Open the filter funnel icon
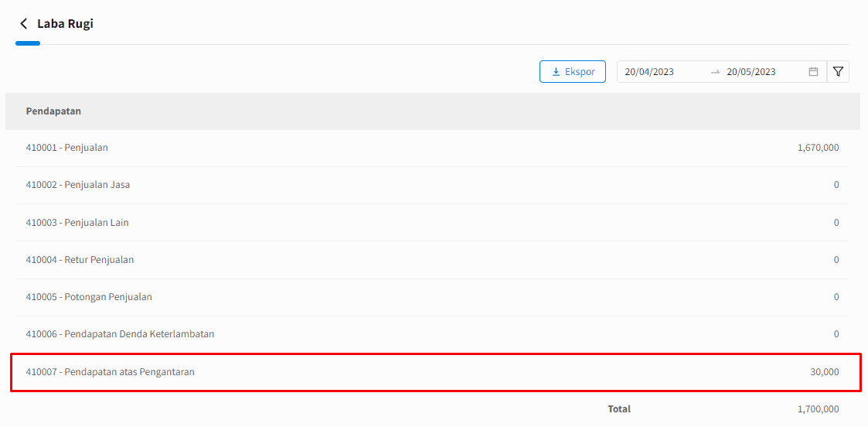Viewport: 868px width, 427px height. 838,71
